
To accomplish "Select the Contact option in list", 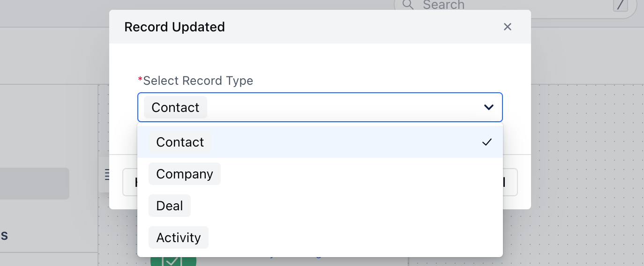I will click(320, 142).
